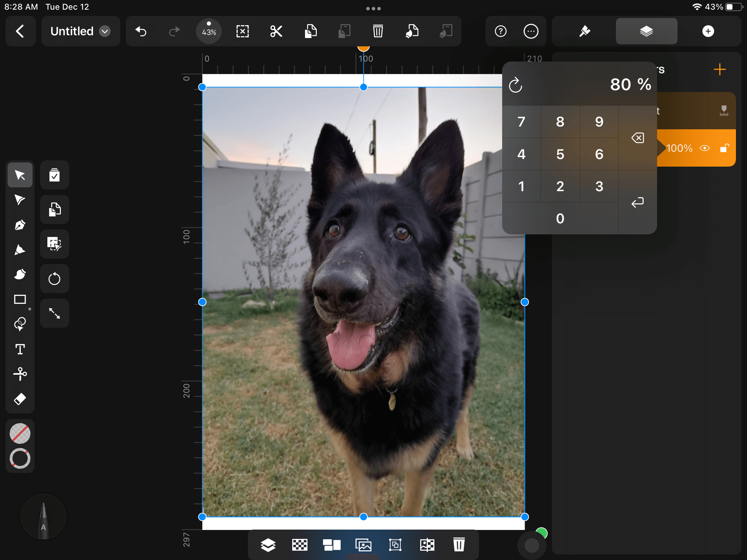Select the Eraser tool
The width and height of the screenshot is (747, 560).
(21, 399)
